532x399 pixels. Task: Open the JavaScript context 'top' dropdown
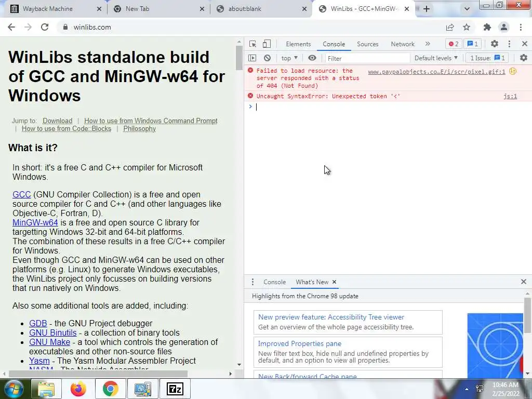(289, 58)
